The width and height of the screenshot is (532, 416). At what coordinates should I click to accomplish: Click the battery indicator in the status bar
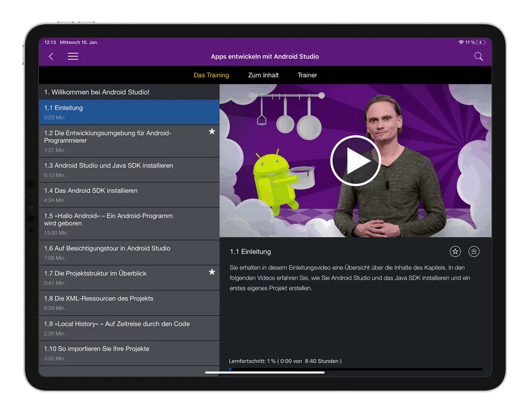pyautogui.click(x=481, y=42)
